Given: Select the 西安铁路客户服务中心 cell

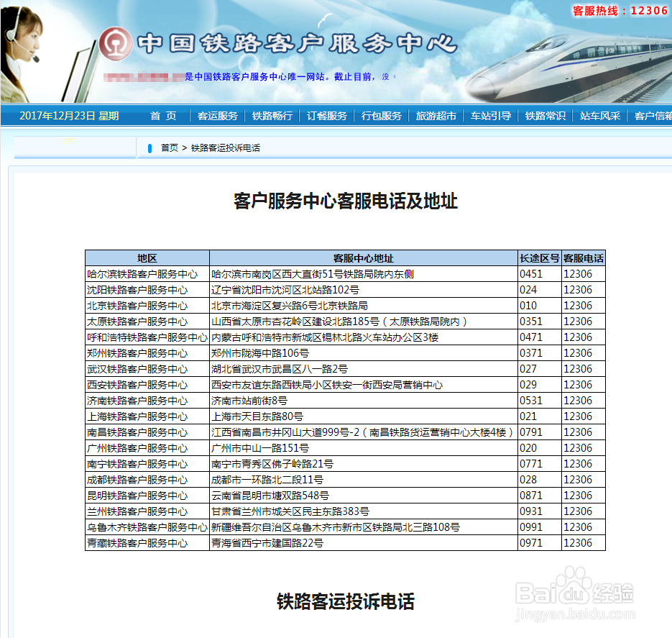Looking at the screenshot, I should coord(147,385).
